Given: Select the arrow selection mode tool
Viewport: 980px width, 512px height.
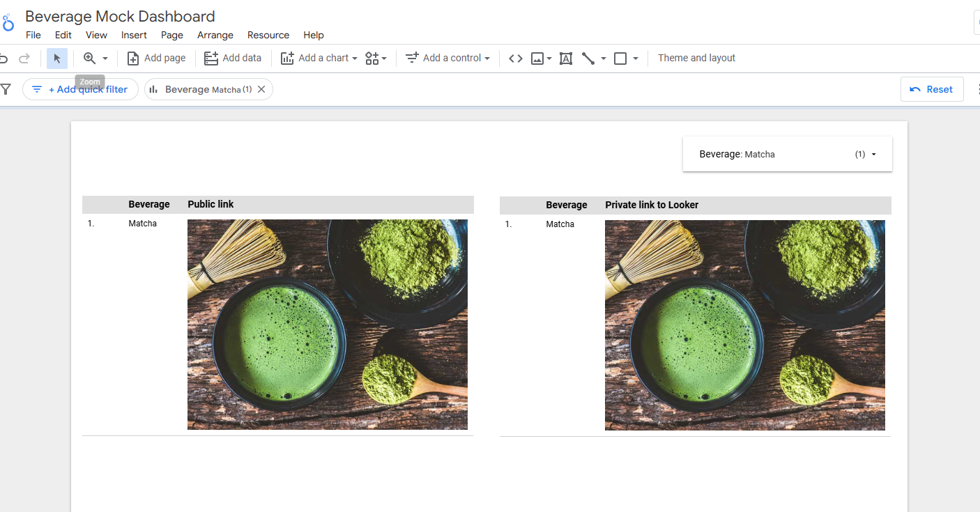Looking at the screenshot, I should (x=57, y=59).
